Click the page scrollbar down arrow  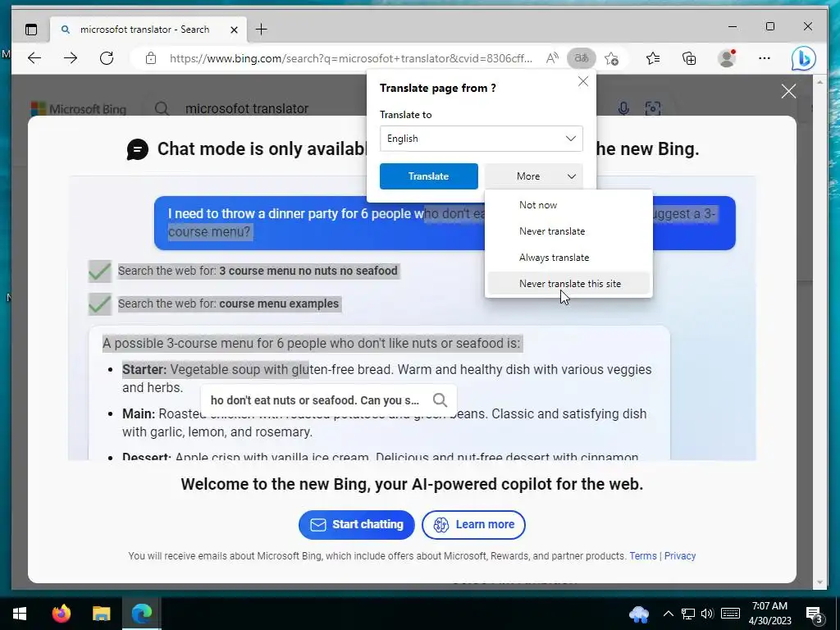[x=819, y=582]
